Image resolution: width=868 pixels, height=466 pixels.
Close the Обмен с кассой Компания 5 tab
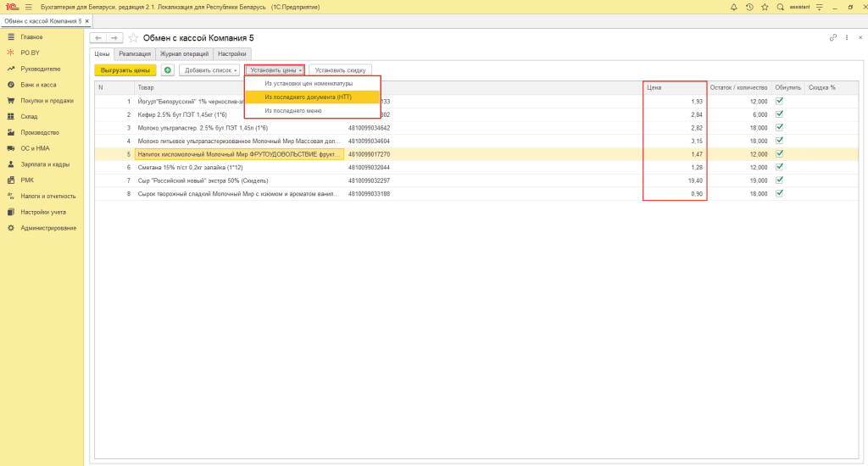click(87, 21)
